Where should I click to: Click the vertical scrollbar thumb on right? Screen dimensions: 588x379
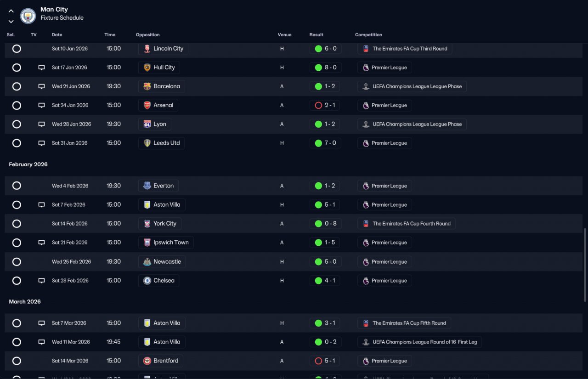click(585, 265)
